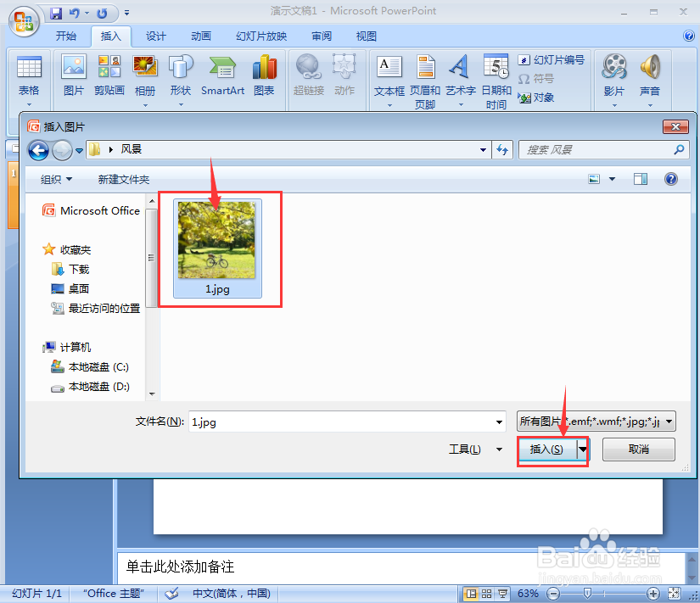This screenshot has width=700, height=603.
Task: Insert a SmartArt graphic
Action: click(x=223, y=75)
